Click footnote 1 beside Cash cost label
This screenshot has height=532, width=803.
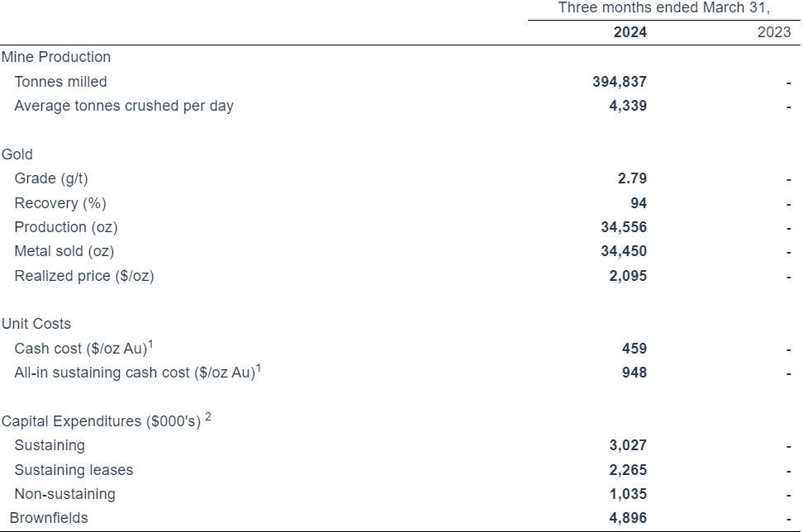150,344
